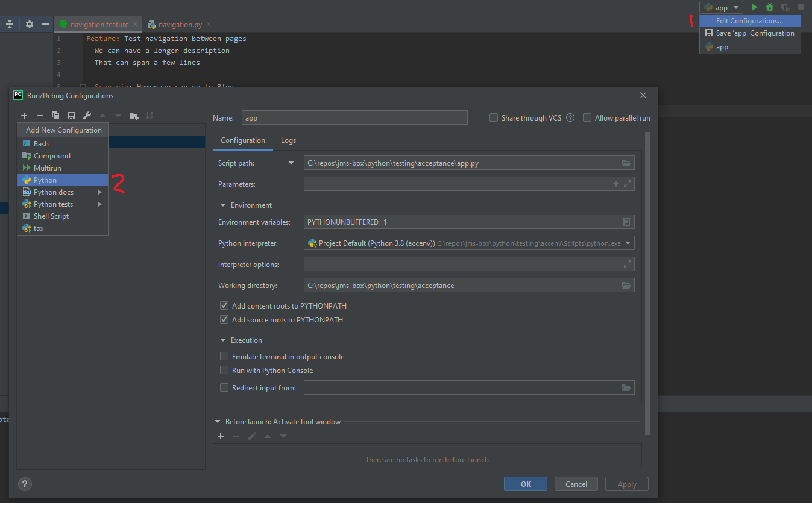The height and width of the screenshot is (520, 812).
Task: Click the Apply button
Action: (627, 484)
